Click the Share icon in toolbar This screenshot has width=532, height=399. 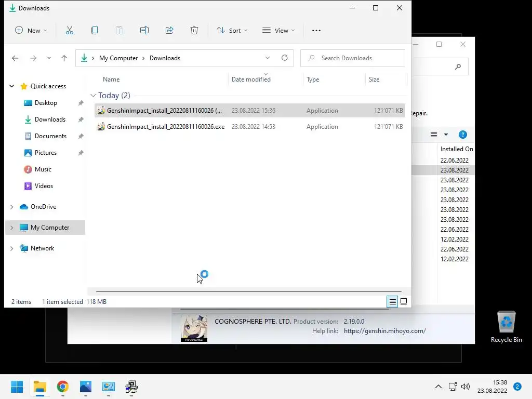[x=169, y=31]
